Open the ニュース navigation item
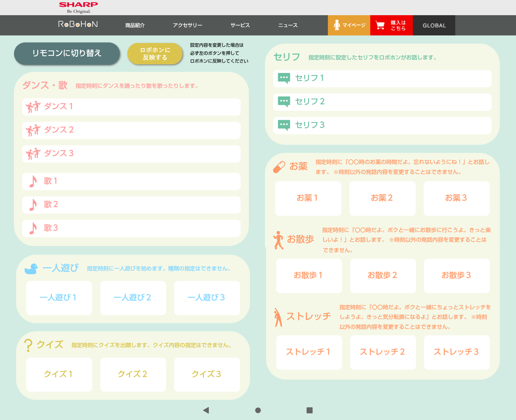The image size is (516, 420). (288, 25)
